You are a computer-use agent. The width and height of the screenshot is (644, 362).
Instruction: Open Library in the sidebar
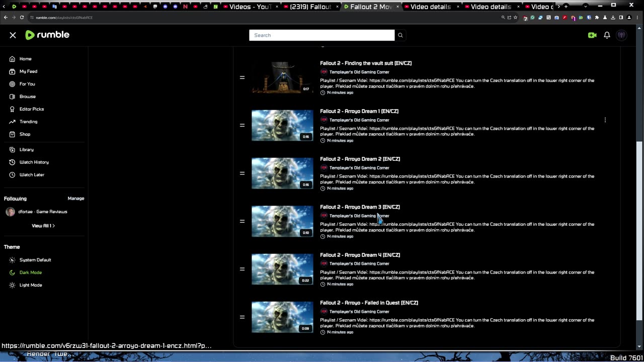[x=21, y=150]
